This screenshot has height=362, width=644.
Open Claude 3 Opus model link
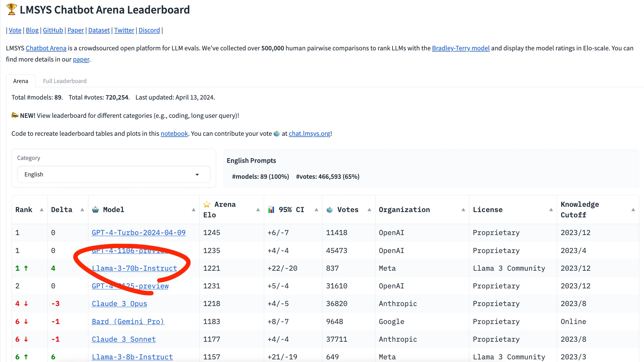click(120, 304)
